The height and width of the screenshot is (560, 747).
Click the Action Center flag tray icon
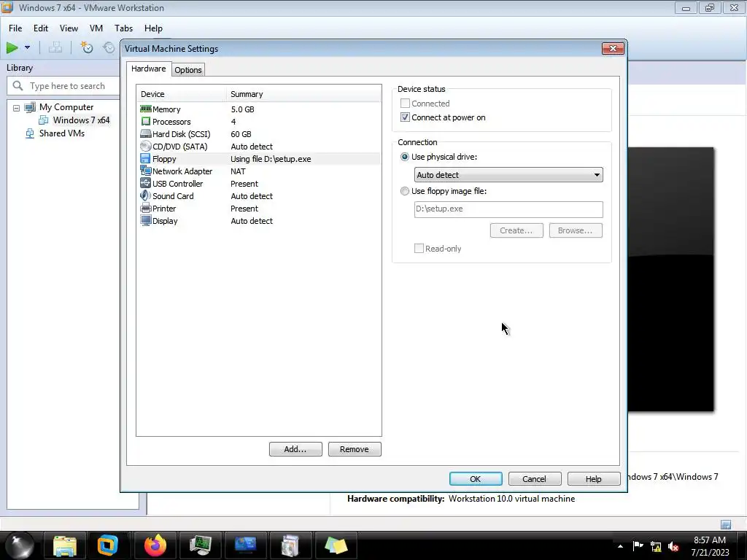pyautogui.click(x=638, y=546)
